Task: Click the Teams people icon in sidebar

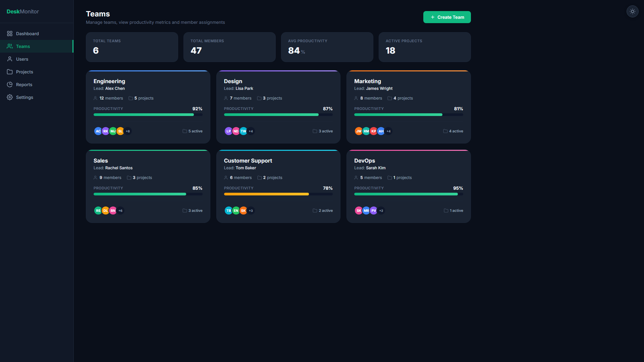Action: (x=10, y=46)
